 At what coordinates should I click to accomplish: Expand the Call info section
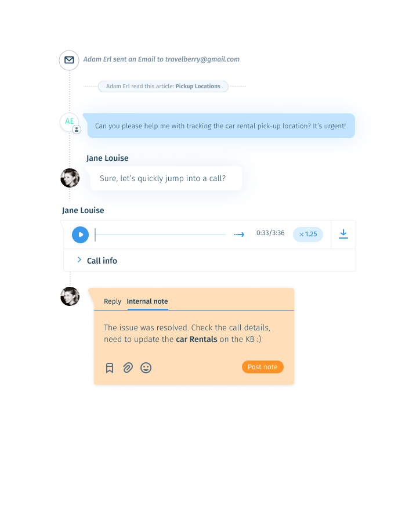[97, 261]
